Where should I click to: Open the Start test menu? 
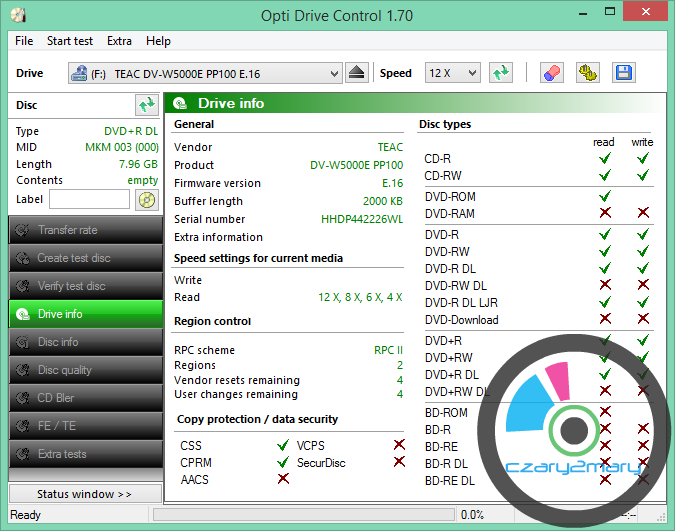(70, 41)
